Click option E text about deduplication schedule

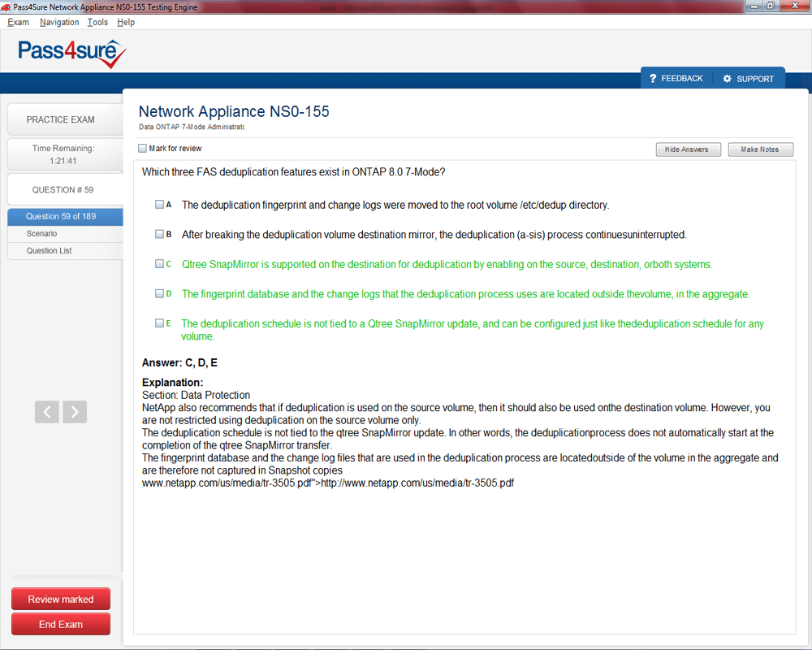pyautogui.click(x=473, y=330)
